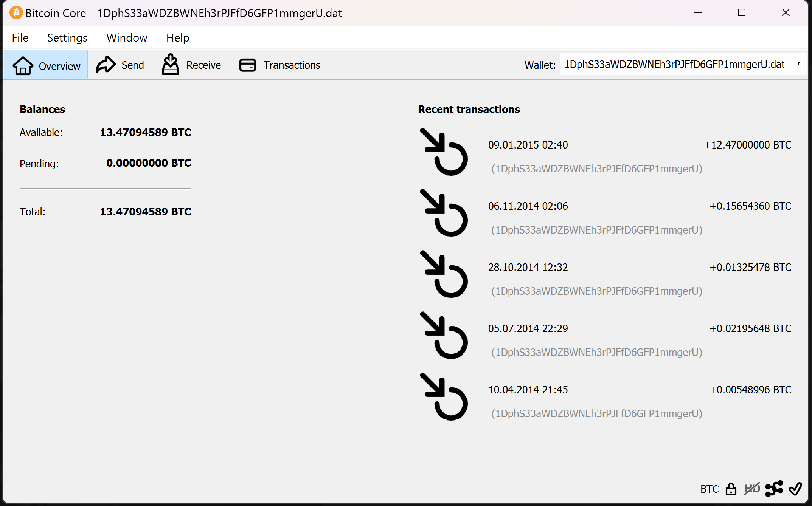Click the wallet encryption lock icon
The width and height of the screenshot is (812, 506).
point(731,489)
